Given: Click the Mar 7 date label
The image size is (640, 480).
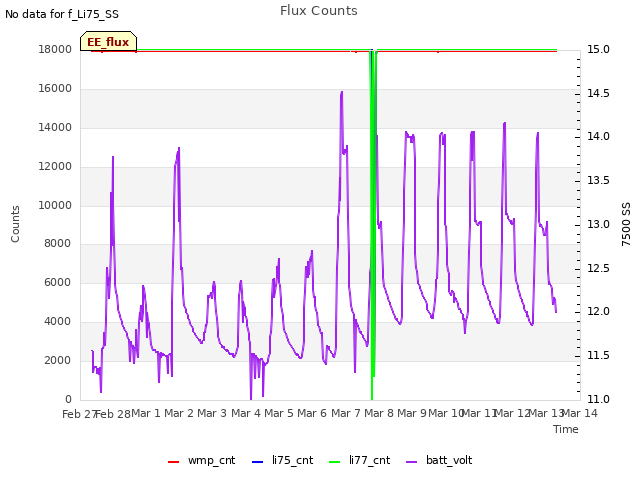Looking at the screenshot, I should pyautogui.click(x=346, y=413).
